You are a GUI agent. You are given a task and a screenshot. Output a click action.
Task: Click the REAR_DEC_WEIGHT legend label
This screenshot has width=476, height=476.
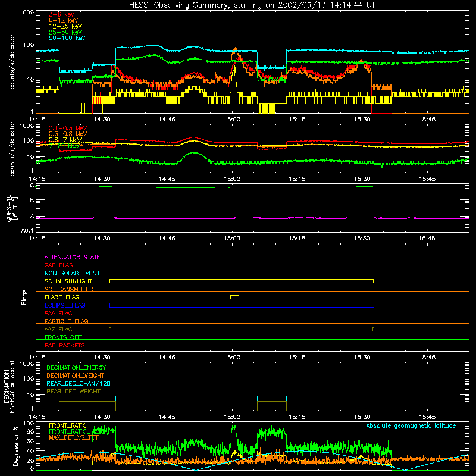[x=73, y=392]
